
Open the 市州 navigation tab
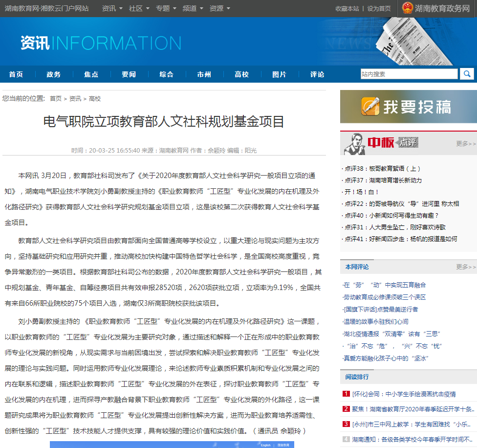[x=204, y=74]
